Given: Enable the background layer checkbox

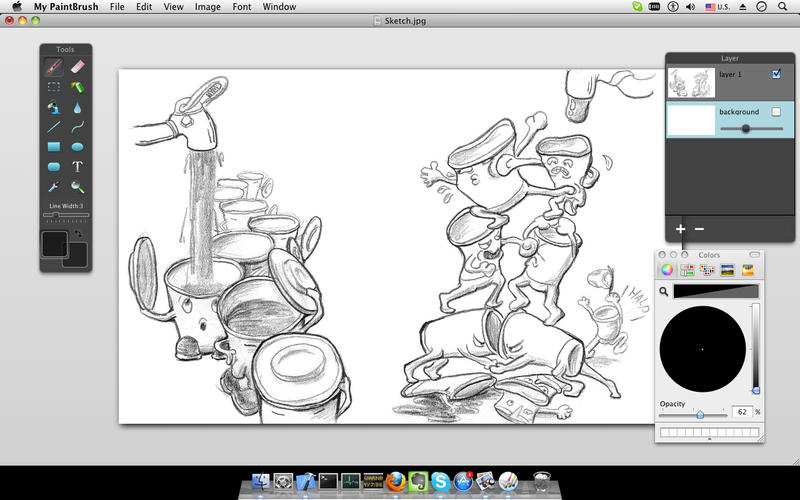Looking at the screenshot, I should click(776, 112).
